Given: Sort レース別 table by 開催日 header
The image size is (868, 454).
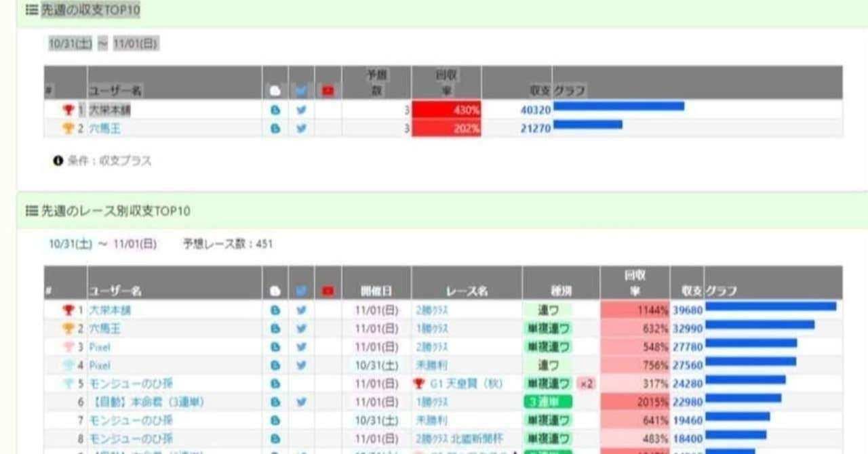Looking at the screenshot, I should coord(376,291).
